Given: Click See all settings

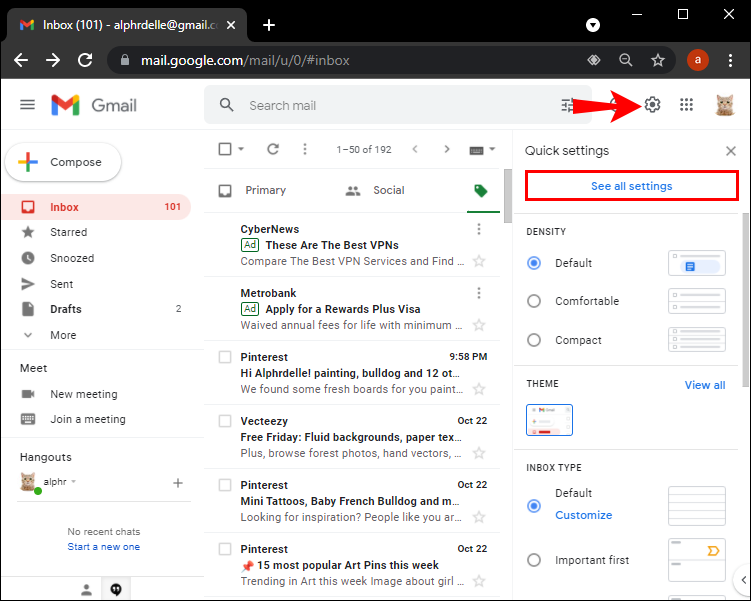Looking at the screenshot, I should click(x=631, y=186).
